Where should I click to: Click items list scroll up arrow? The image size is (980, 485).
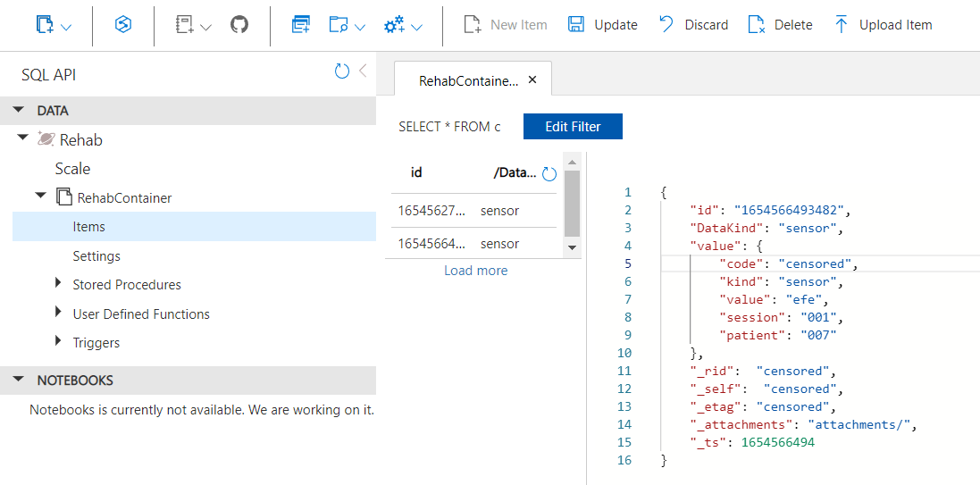pos(572,162)
